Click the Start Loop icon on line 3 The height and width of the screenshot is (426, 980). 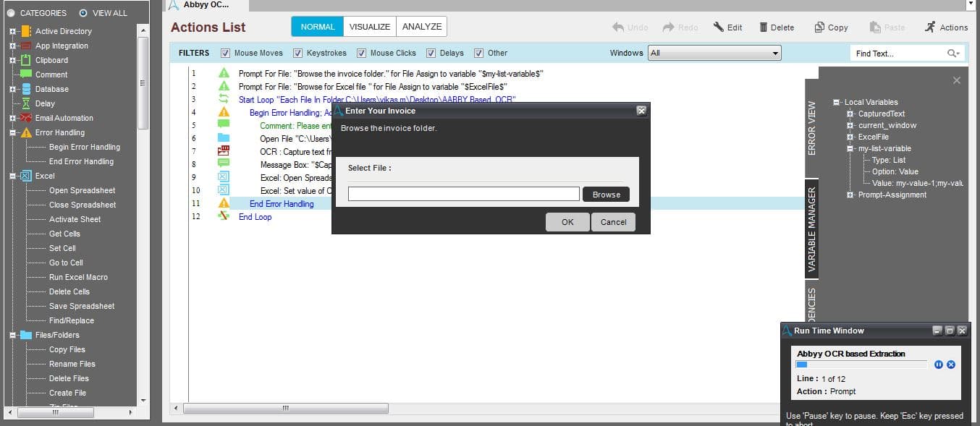(224, 99)
